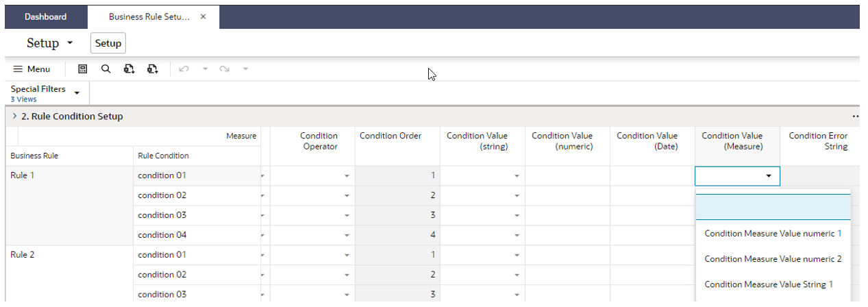
Task: Click the magnifier search icon
Action: [x=106, y=69]
